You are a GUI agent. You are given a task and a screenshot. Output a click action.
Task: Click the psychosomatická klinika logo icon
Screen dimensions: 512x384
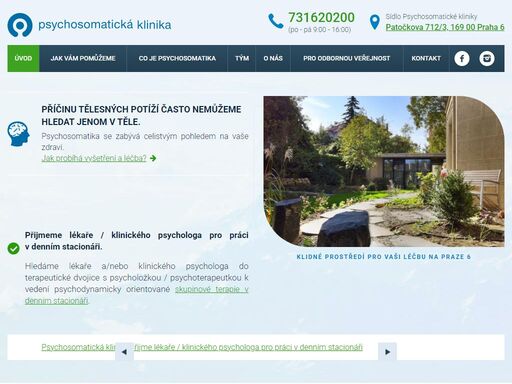point(20,25)
